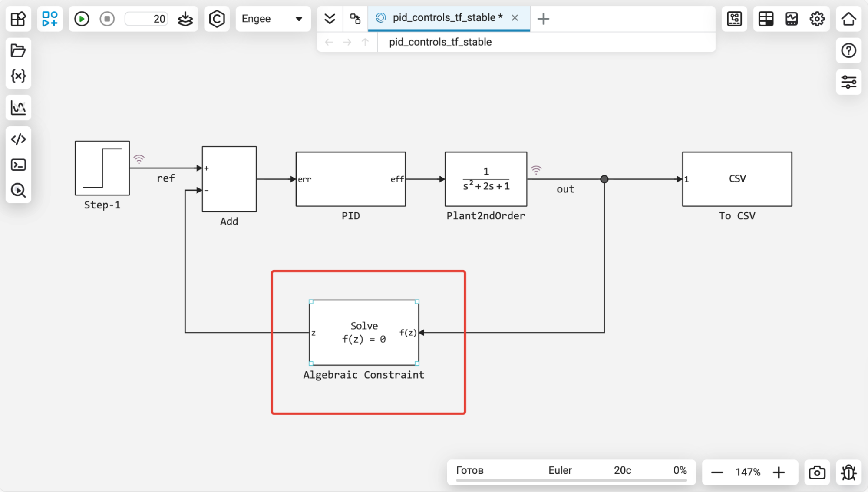Open the script editor icon
The width and height of the screenshot is (868, 492).
tap(18, 139)
